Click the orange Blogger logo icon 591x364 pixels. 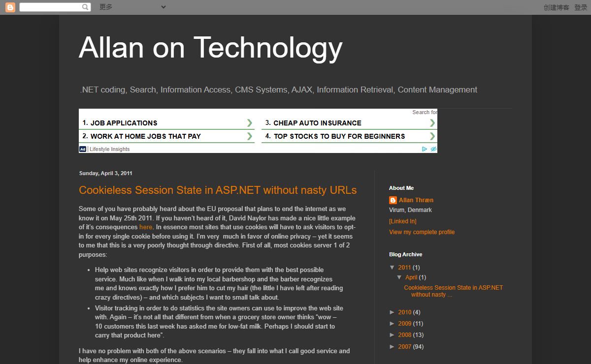coord(10,7)
